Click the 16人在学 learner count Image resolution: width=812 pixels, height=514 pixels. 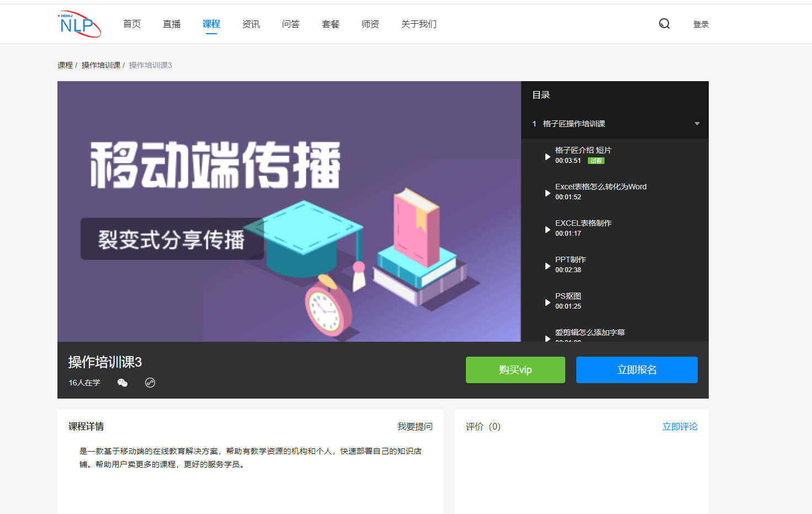pos(84,383)
